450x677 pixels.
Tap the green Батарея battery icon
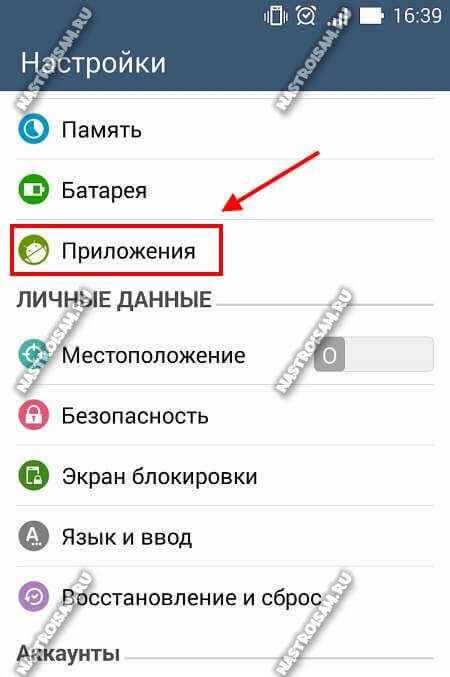click(x=33, y=189)
